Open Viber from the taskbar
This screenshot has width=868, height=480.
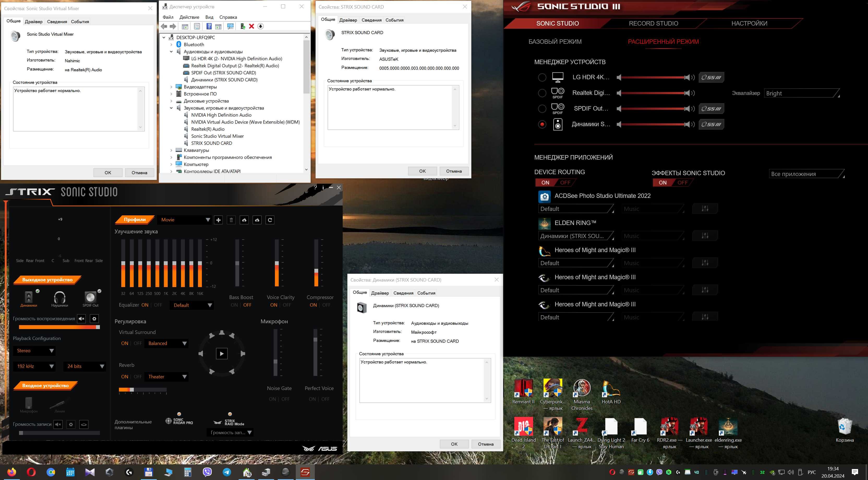click(x=207, y=472)
